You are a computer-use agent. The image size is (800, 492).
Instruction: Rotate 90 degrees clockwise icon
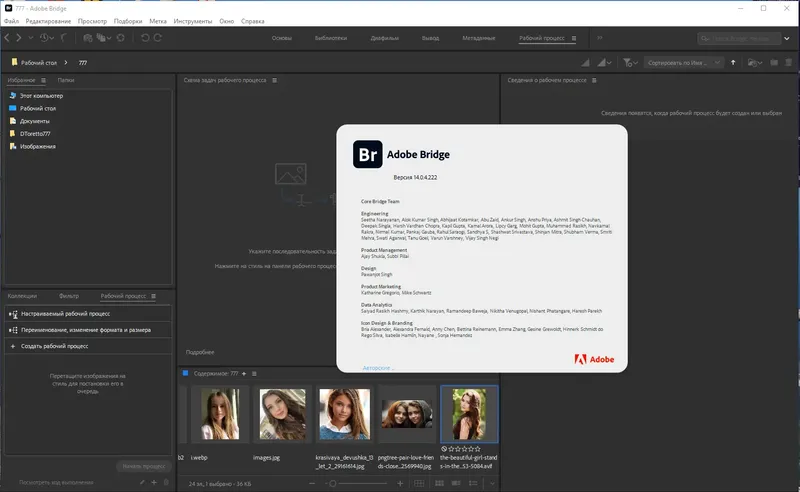click(158, 38)
